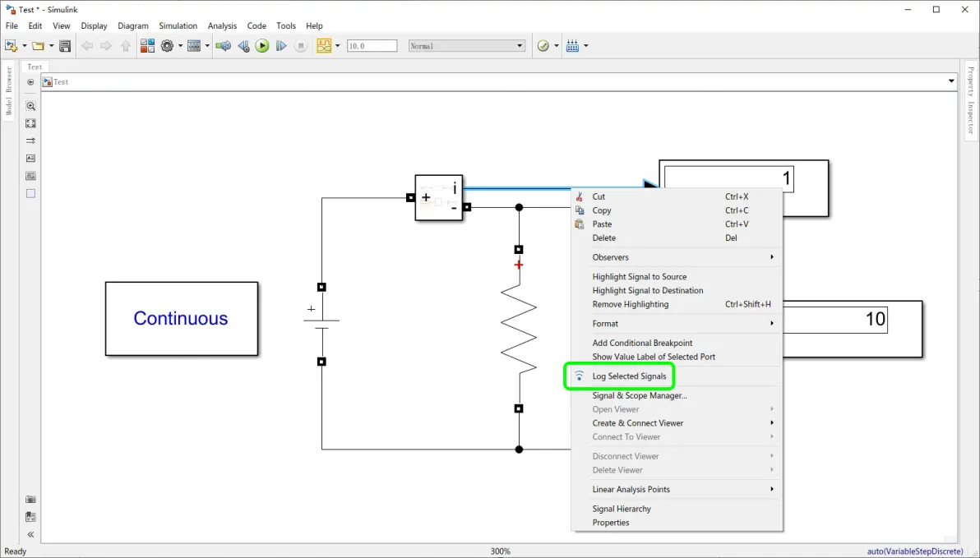Image resolution: width=980 pixels, height=558 pixels.
Task: Select the Test model tab
Action: click(x=35, y=67)
